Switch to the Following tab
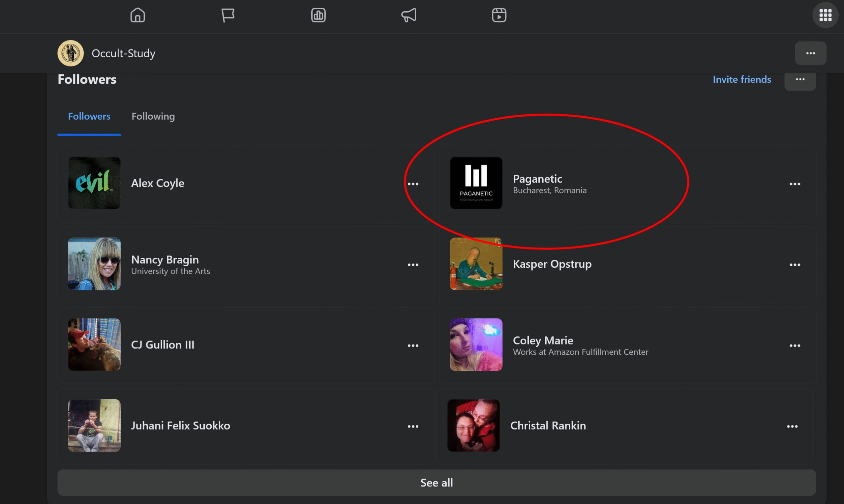The height and width of the screenshot is (504, 844). [x=153, y=116]
